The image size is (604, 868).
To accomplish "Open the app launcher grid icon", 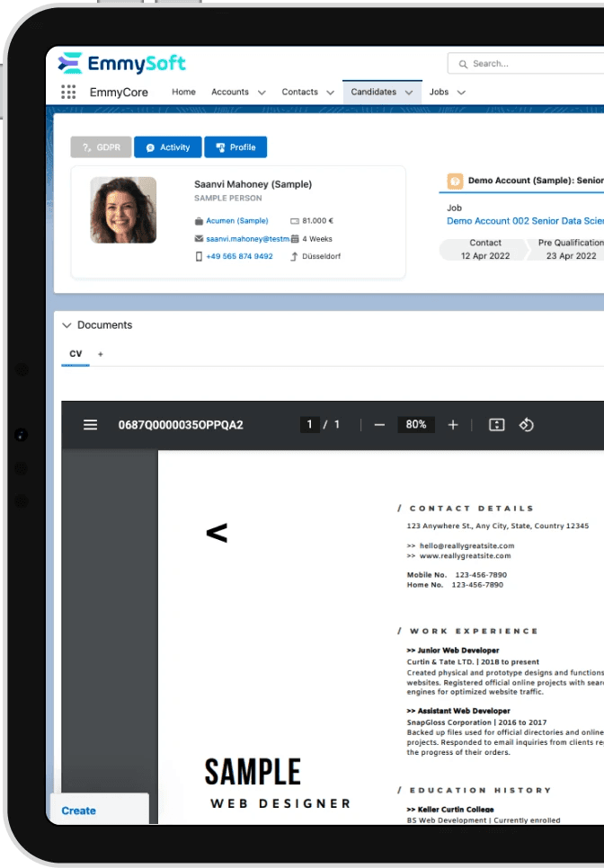I will tap(68, 92).
